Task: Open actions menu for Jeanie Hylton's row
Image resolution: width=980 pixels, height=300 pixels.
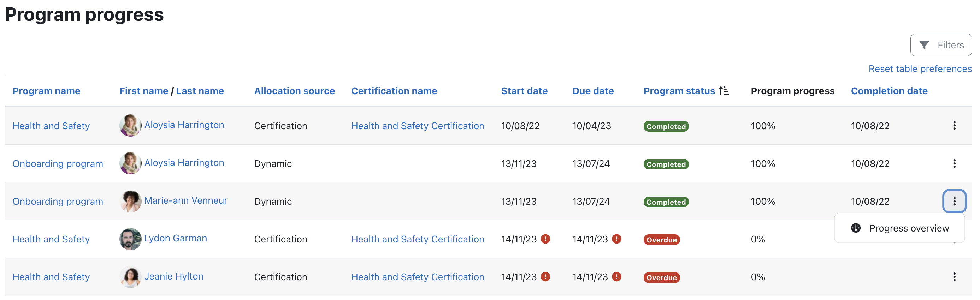Action: (x=954, y=277)
